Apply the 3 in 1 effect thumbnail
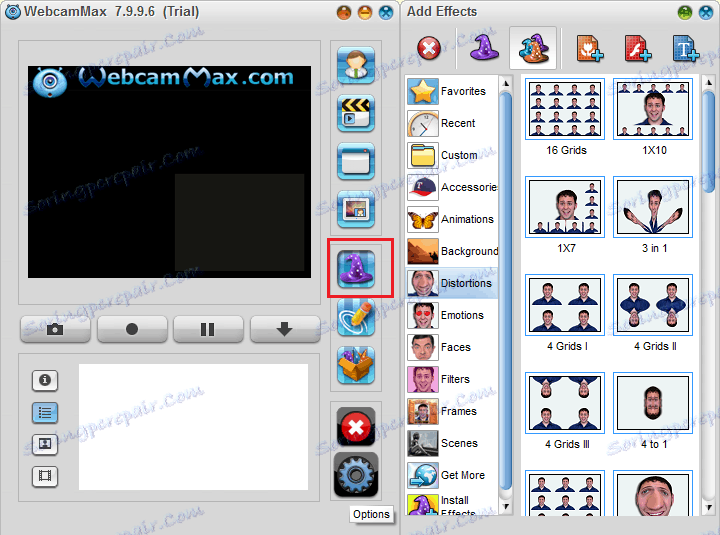720x535 pixels. click(653, 207)
